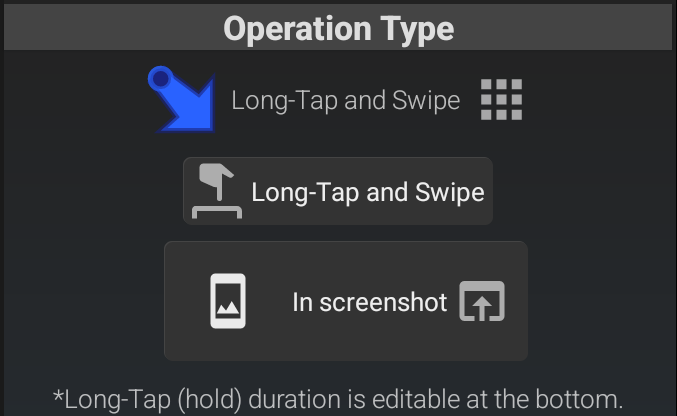Click the blue arrow swipe icon

[x=181, y=98]
